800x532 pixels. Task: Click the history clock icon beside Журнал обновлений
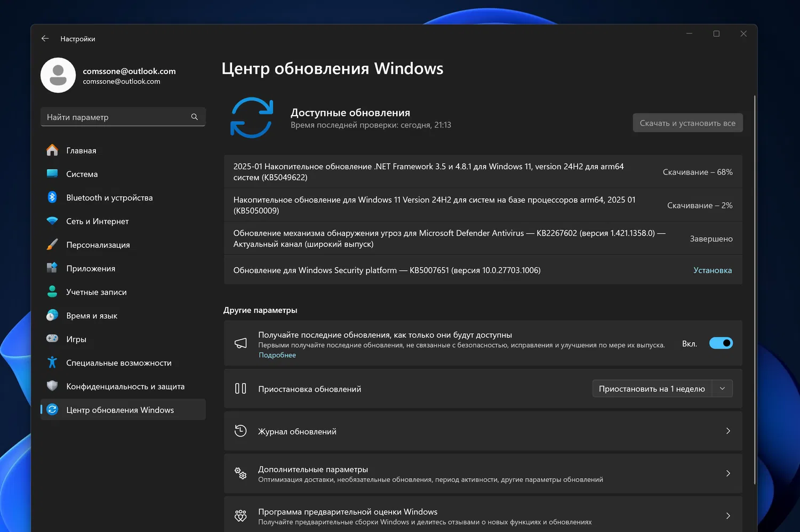click(241, 431)
